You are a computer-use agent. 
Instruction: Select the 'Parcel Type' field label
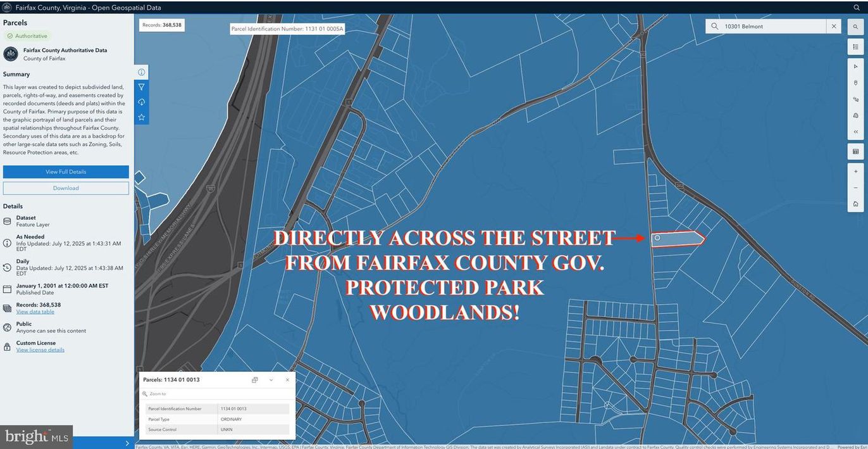(159, 419)
